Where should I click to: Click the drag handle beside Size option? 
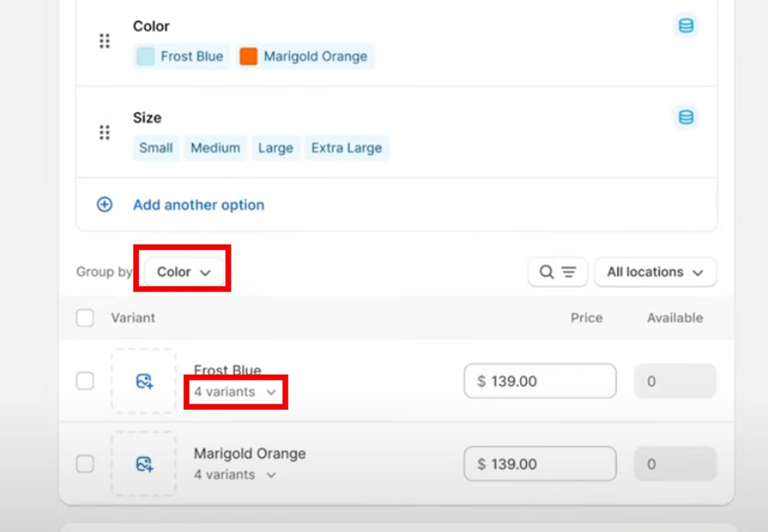point(105,132)
